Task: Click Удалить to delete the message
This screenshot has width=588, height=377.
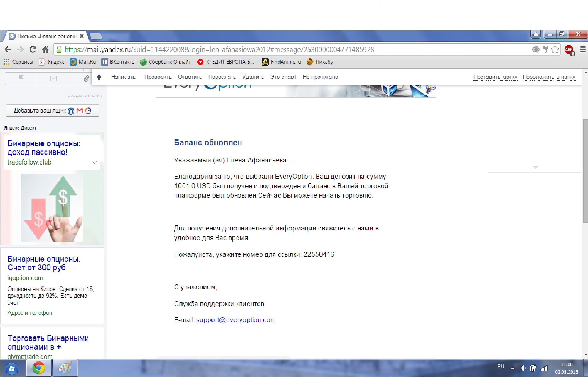Action: coord(253,77)
